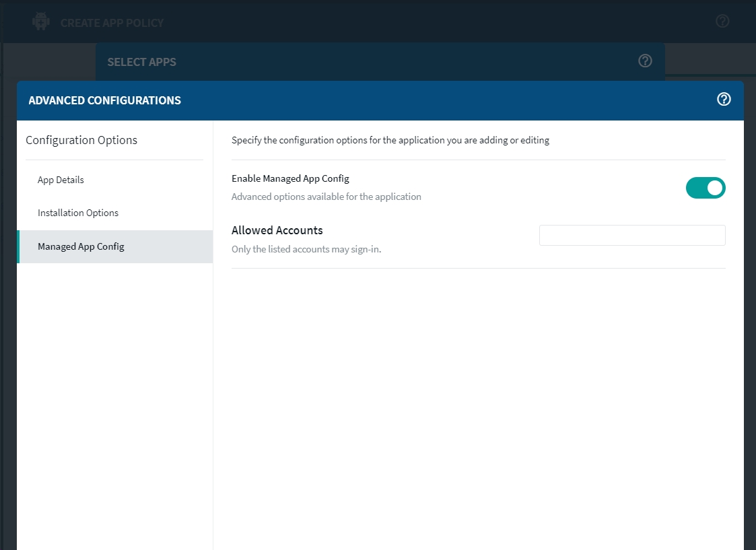Click the Create App Policy title text
Screen dimensions: 756x550
[x=112, y=23]
